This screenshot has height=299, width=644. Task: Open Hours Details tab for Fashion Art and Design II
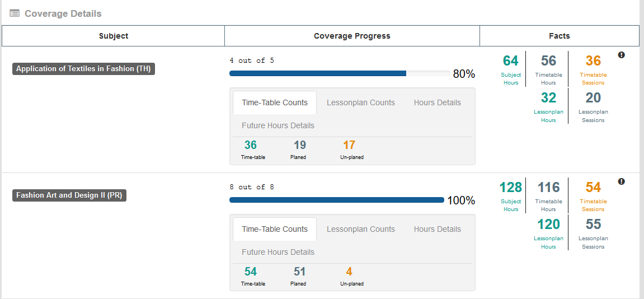coord(438,230)
